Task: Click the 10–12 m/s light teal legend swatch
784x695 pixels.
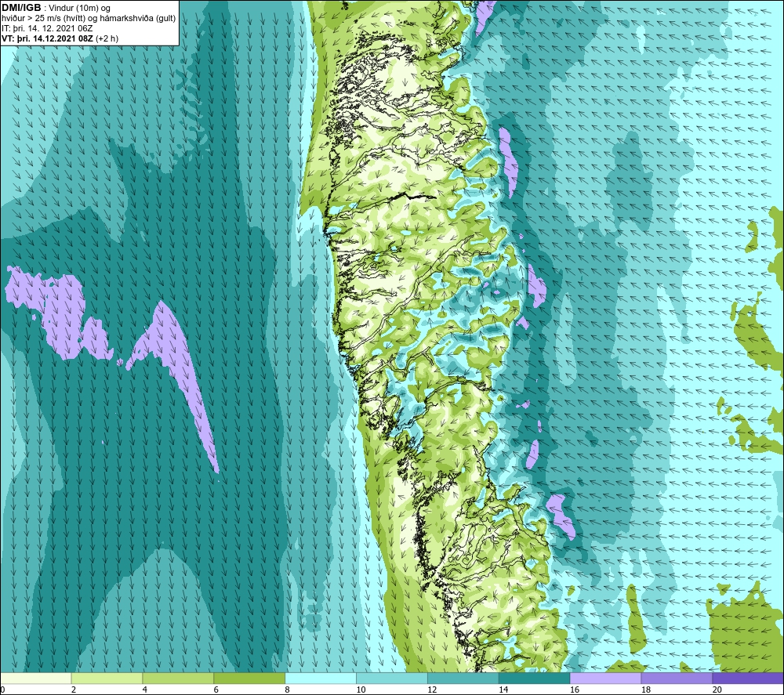Action: click(391, 678)
